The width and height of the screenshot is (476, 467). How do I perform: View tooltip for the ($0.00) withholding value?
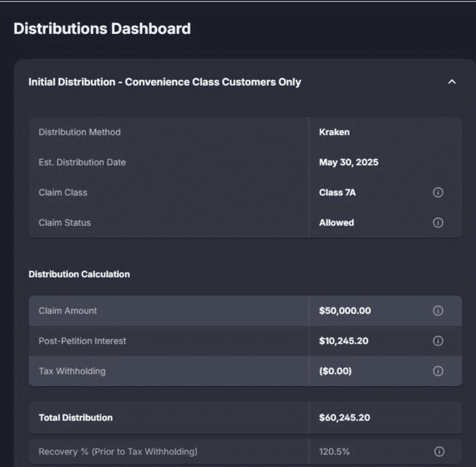coord(438,371)
